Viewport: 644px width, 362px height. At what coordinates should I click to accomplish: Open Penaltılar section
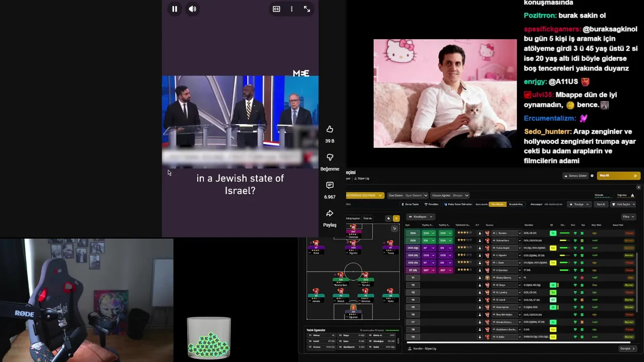click(x=432, y=204)
